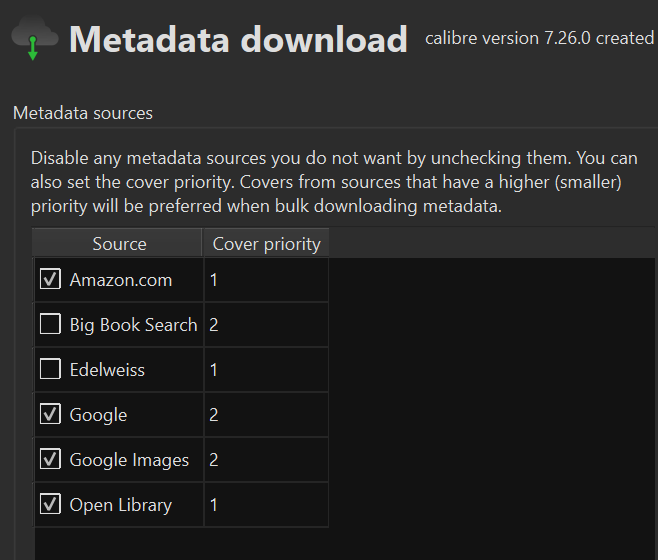Uncheck the Google source checkbox
Image resolution: width=658 pixels, height=560 pixels.
point(50,414)
